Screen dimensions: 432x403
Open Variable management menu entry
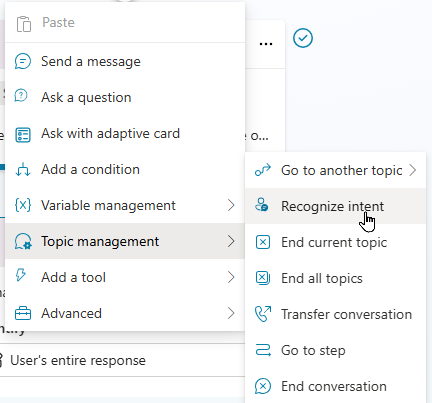click(125, 205)
